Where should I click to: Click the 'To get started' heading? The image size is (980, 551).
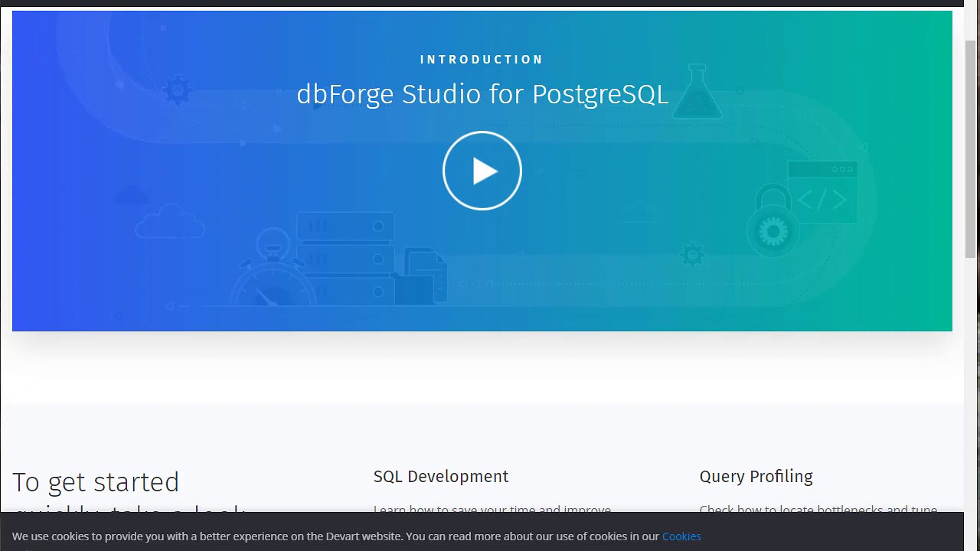[x=96, y=482]
